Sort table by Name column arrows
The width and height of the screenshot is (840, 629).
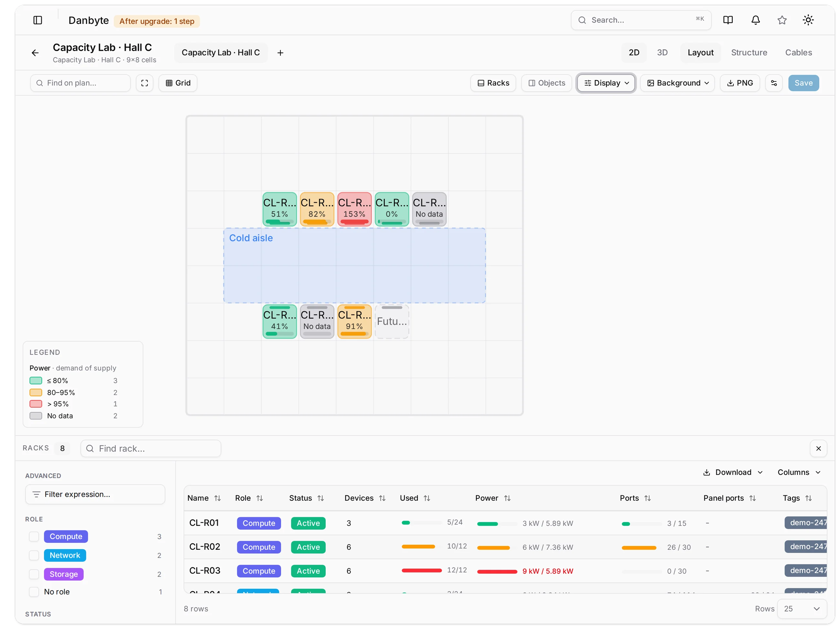point(218,498)
